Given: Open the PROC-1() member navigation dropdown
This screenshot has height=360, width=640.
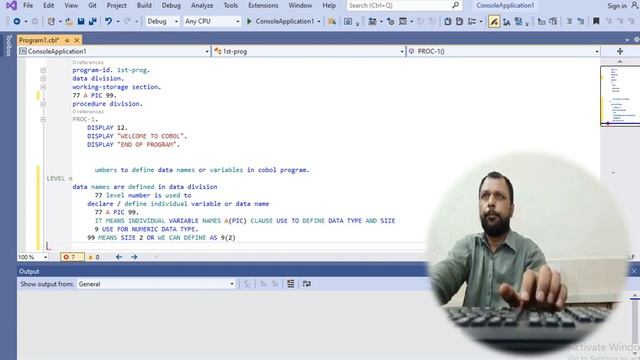Looking at the screenshot, I should [504, 51].
